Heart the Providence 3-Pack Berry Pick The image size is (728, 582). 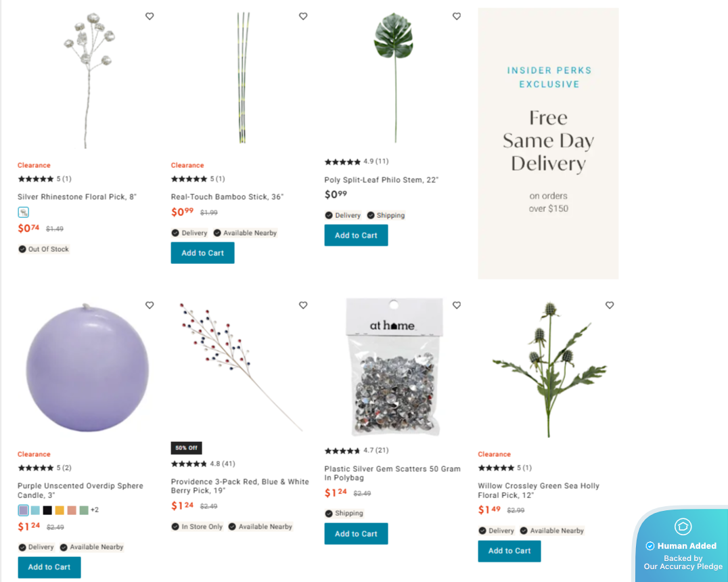pos(303,305)
